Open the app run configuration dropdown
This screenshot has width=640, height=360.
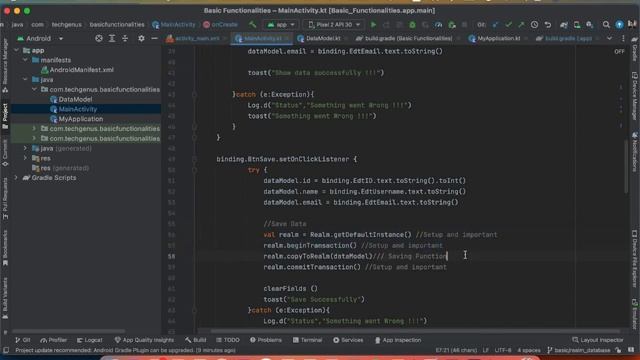coord(281,25)
